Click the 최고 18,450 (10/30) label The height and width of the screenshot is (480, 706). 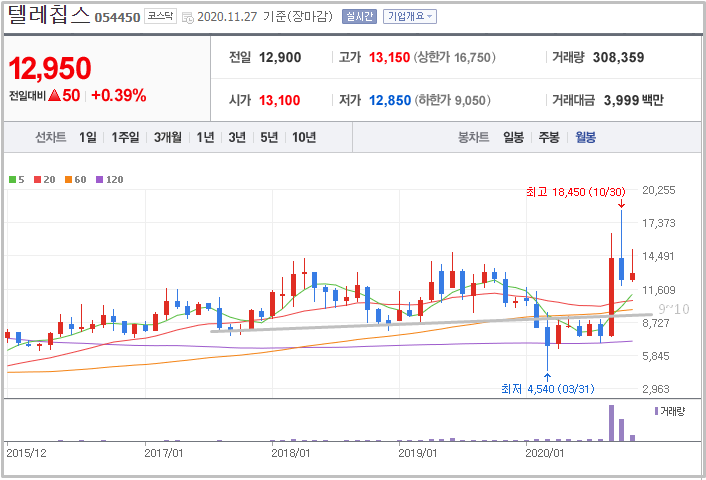(x=576, y=192)
